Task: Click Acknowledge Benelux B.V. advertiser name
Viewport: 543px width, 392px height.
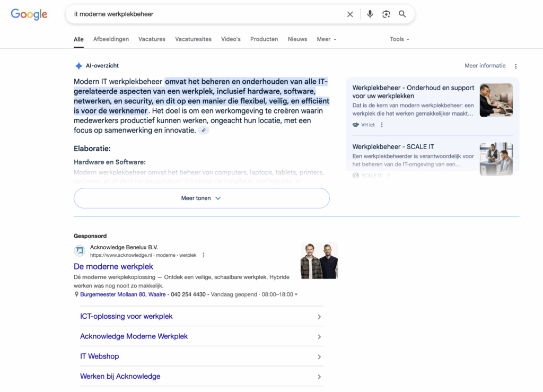Action: 124,247
